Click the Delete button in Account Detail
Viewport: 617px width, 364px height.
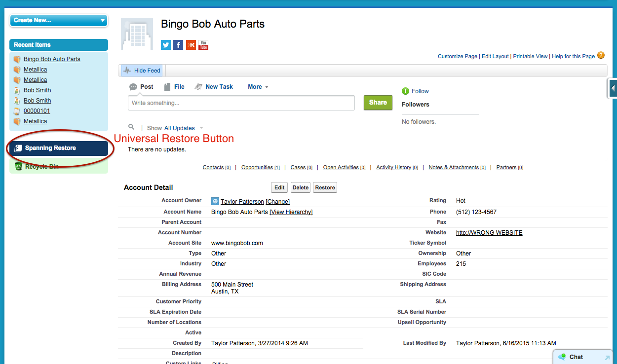(x=301, y=187)
